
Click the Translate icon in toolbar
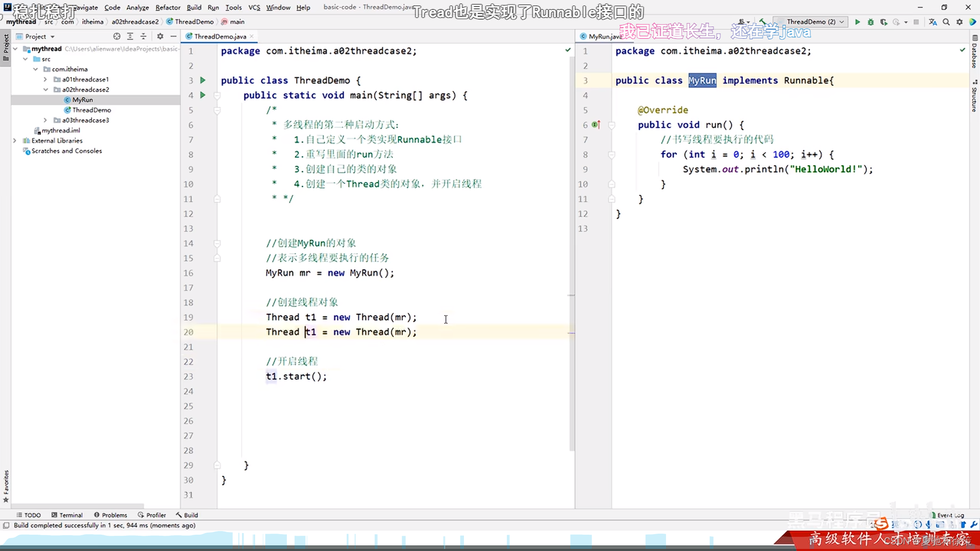(x=933, y=22)
